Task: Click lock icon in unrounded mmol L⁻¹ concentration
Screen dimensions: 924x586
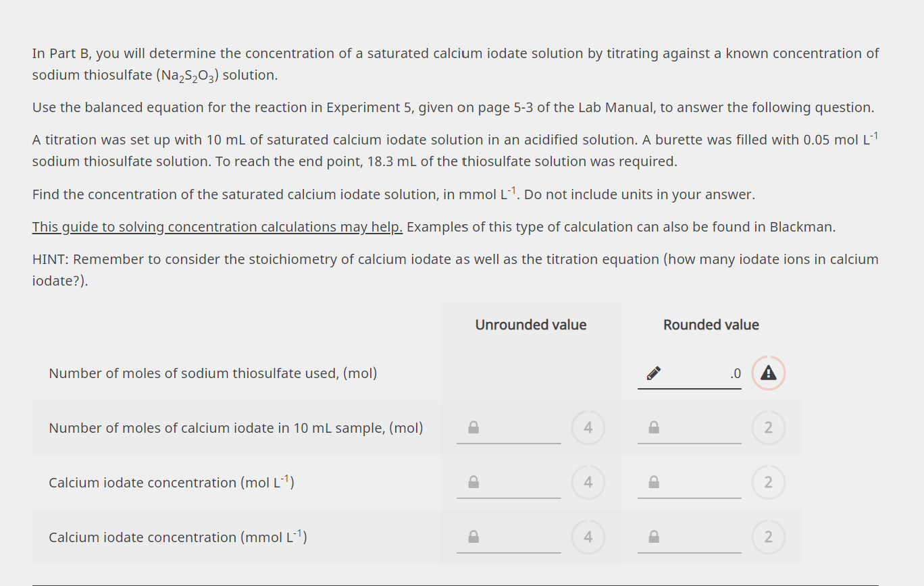Action: coord(473,537)
